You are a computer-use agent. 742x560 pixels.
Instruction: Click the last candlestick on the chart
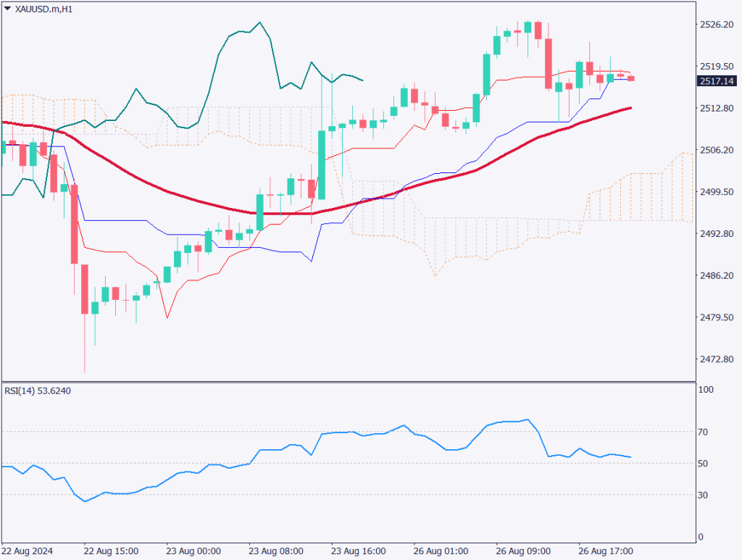coord(630,78)
